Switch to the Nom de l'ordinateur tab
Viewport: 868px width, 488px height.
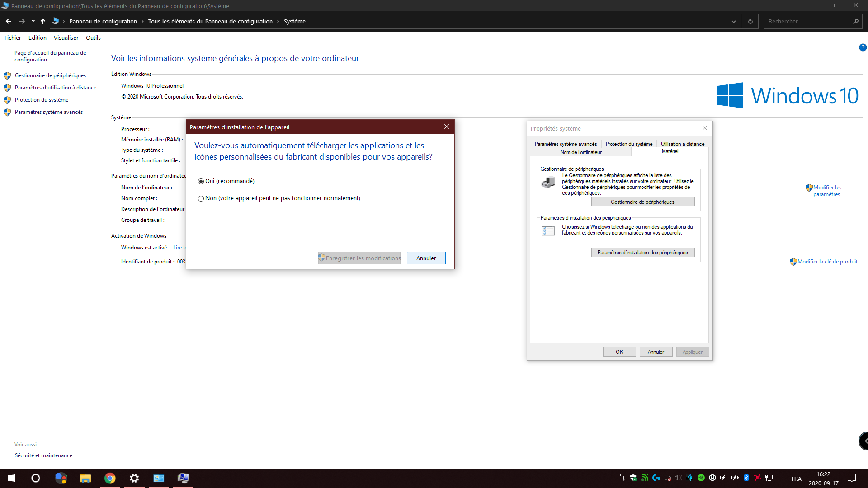(581, 152)
